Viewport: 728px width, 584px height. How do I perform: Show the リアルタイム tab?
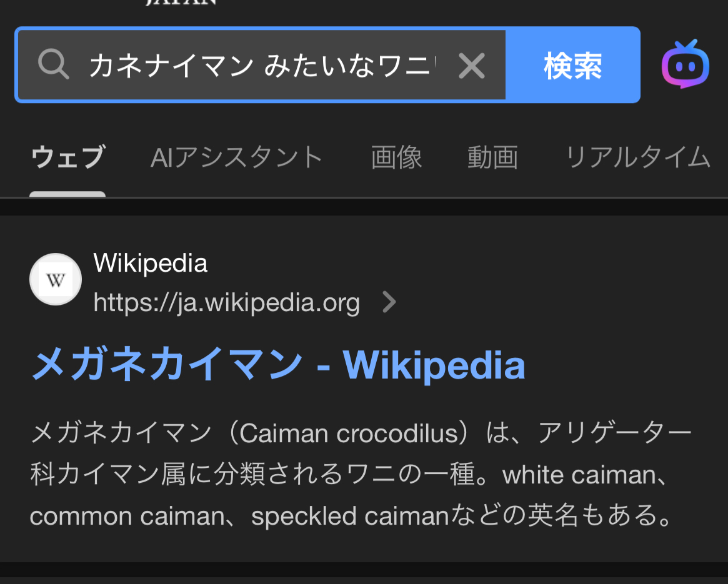[x=637, y=157]
